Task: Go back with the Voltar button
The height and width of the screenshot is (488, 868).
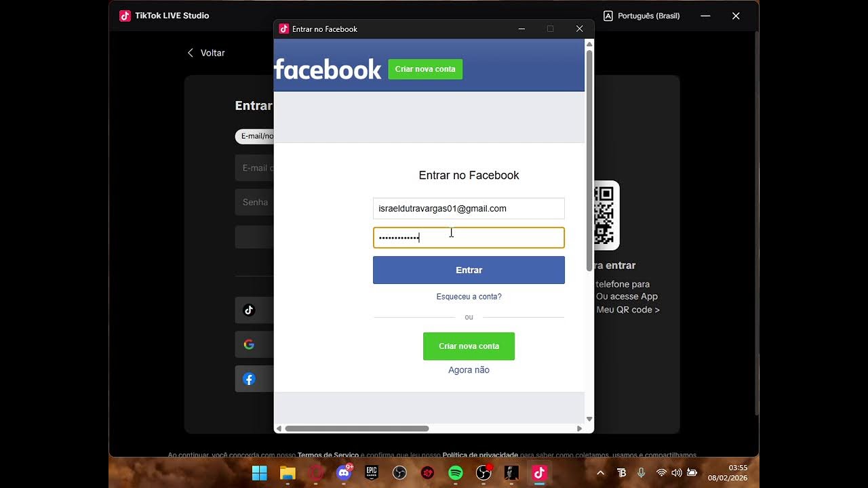Action: pyautogui.click(x=206, y=53)
